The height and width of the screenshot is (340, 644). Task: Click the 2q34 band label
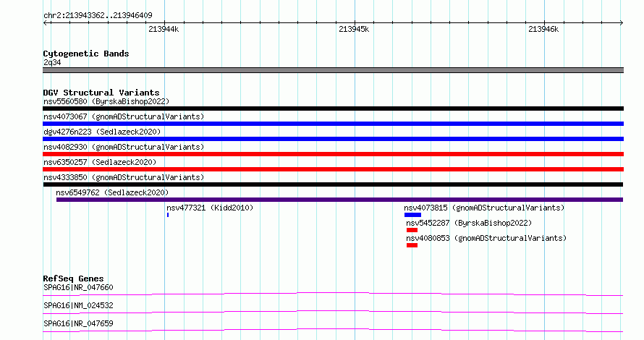pos(52,62)
